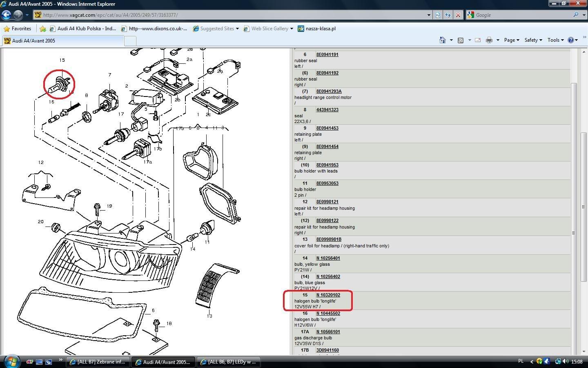Open part number 8E0941953 bulb holder link
Viewport: 588px width, 368px height.
point(327,165)
